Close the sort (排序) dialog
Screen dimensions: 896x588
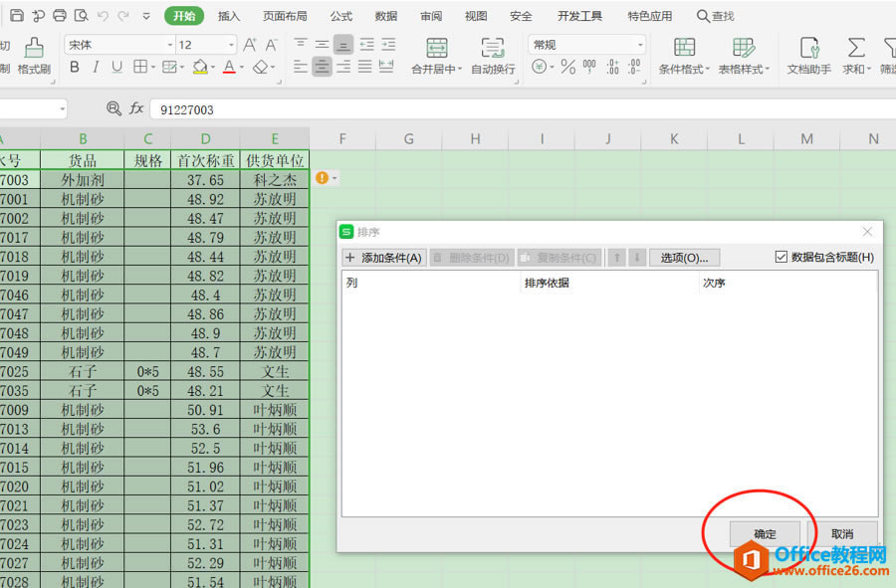point(867,231)
